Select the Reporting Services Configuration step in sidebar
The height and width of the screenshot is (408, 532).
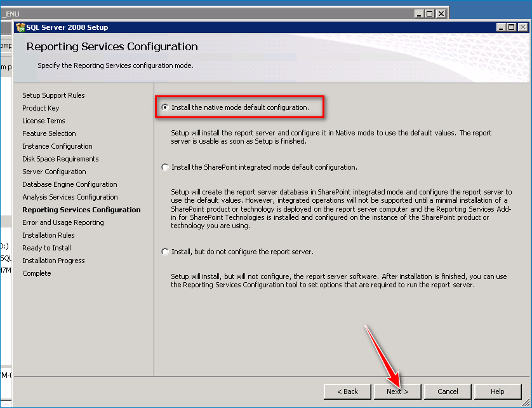pyautogui.click(x=81, y=210)
